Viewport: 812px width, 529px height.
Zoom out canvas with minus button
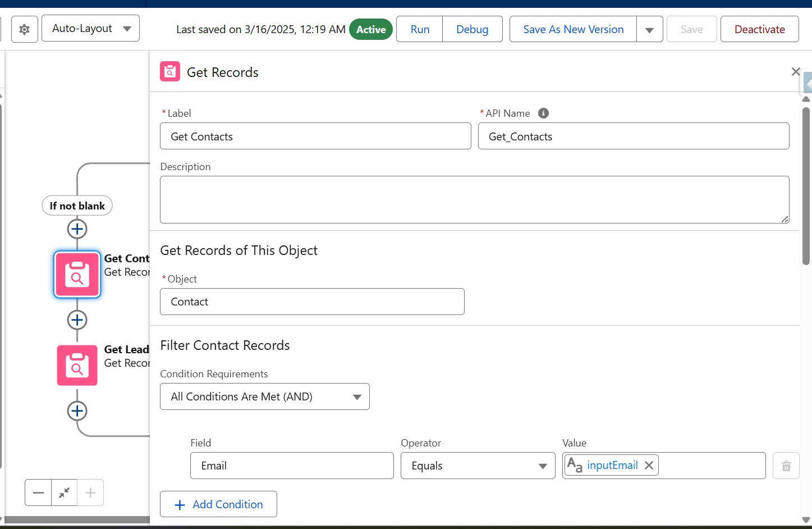38,492
